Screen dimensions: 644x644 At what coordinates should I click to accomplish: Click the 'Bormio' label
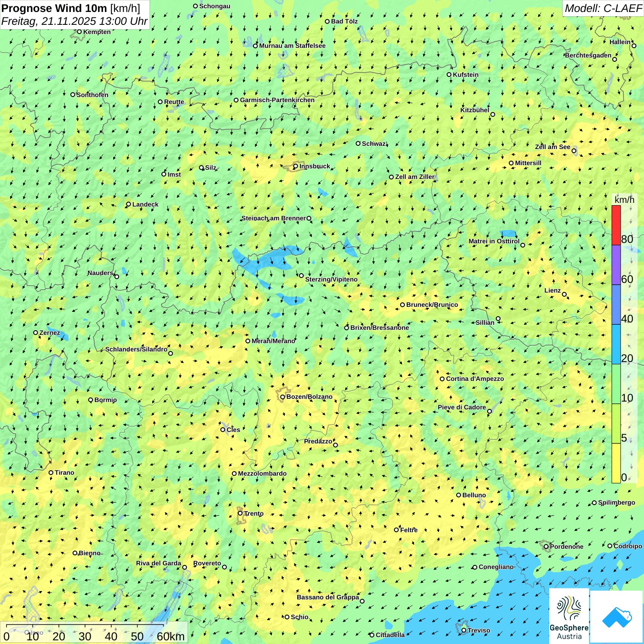(106, 400)
